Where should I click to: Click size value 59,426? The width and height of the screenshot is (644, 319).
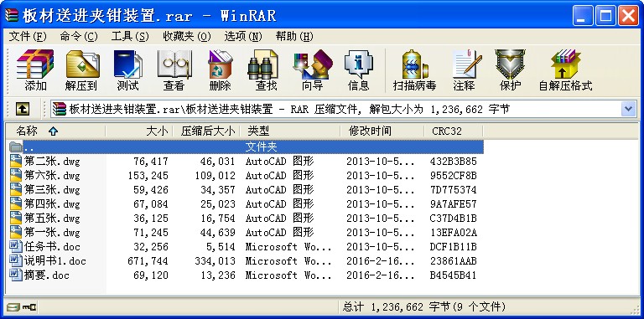(151, 190)
